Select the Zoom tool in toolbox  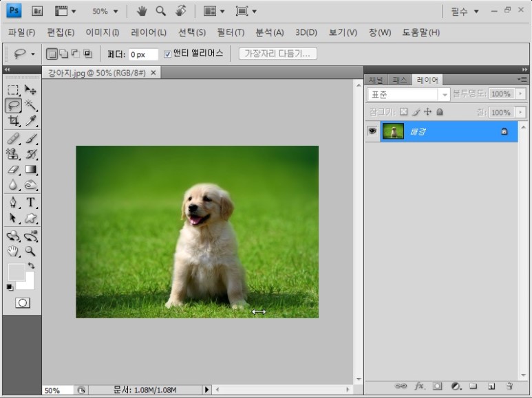(31, 252)
